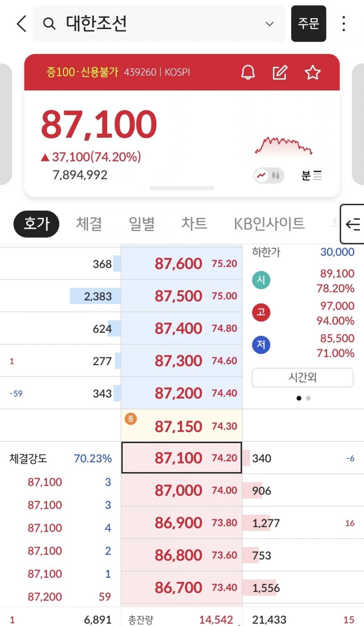
Task: Switch to the 체결 tab
Action: (x=89, y=224)
